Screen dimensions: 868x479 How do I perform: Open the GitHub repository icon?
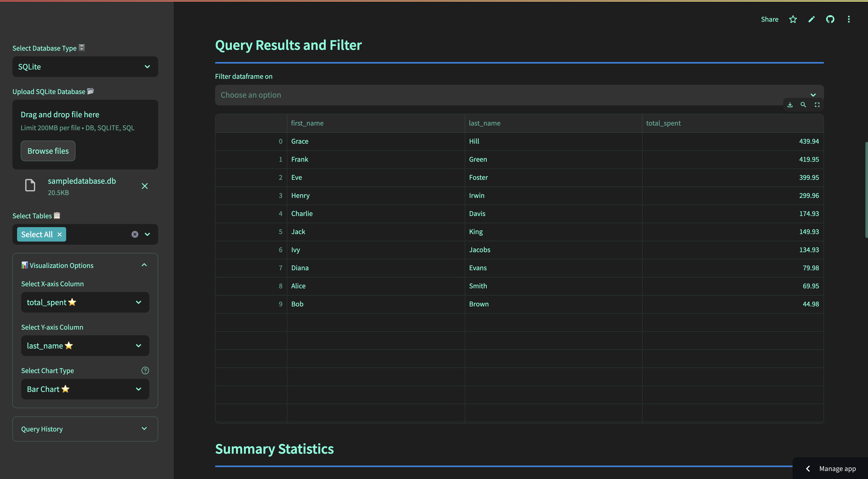coord(830,19)
